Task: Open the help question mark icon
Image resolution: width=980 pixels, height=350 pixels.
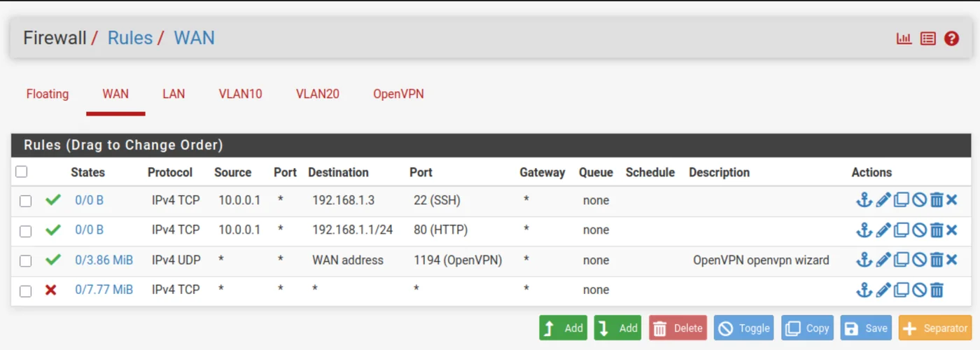Action: [x=951, y=38]
